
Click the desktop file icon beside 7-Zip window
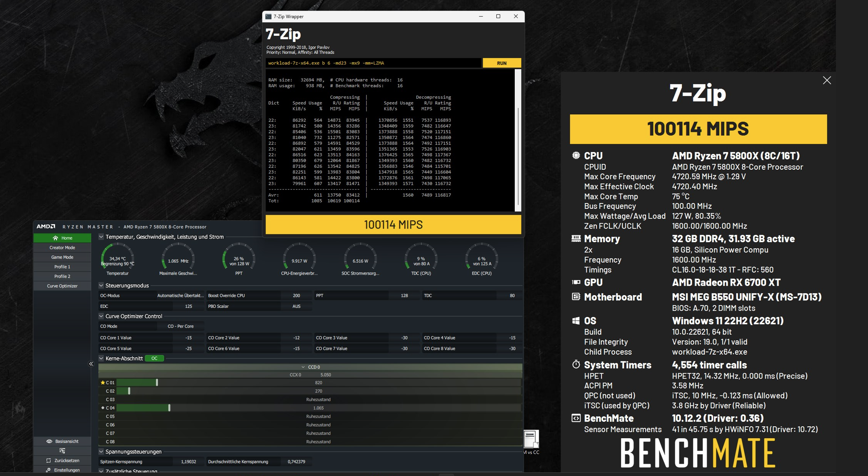(x=530, y=439)
